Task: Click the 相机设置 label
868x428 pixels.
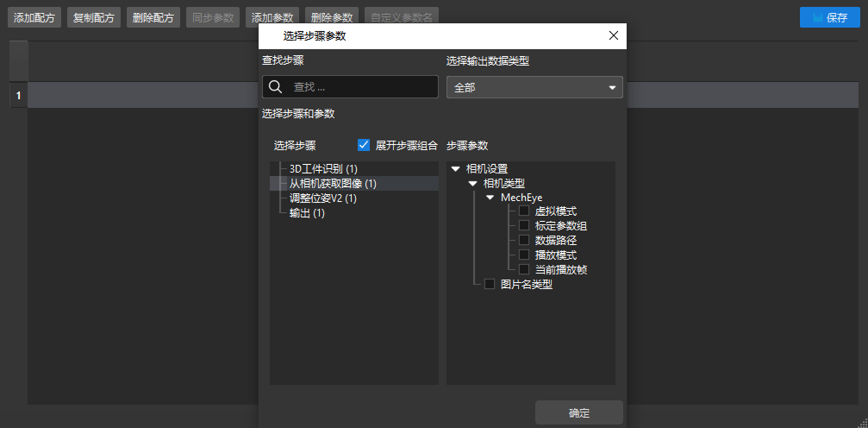Action: 487,168
